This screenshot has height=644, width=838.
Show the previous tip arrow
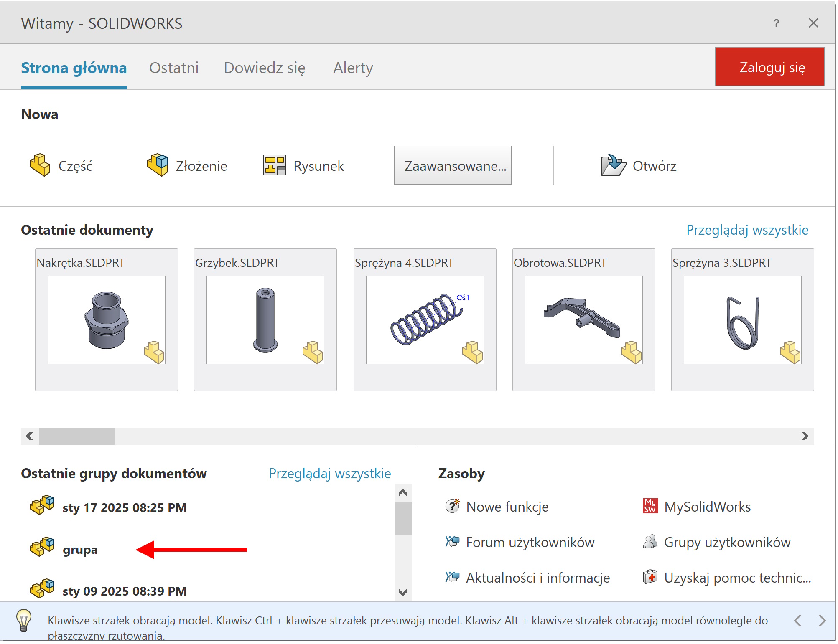click(x=797, y=621)
